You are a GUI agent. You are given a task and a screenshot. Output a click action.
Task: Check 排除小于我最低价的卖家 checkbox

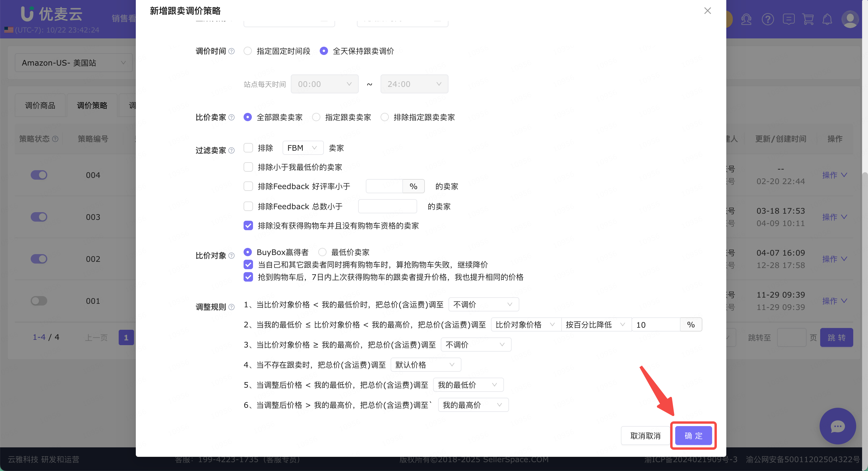point(248,167)
